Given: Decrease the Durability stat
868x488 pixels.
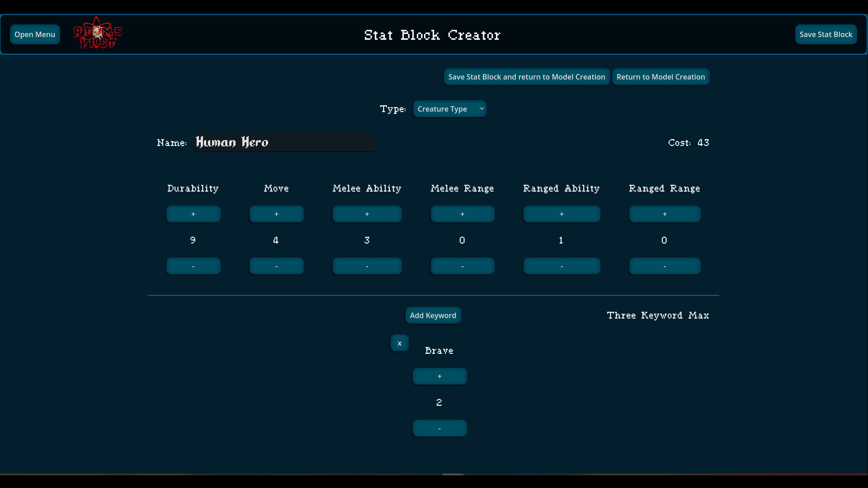Looking at the screenshot, I should click(193, 266).
